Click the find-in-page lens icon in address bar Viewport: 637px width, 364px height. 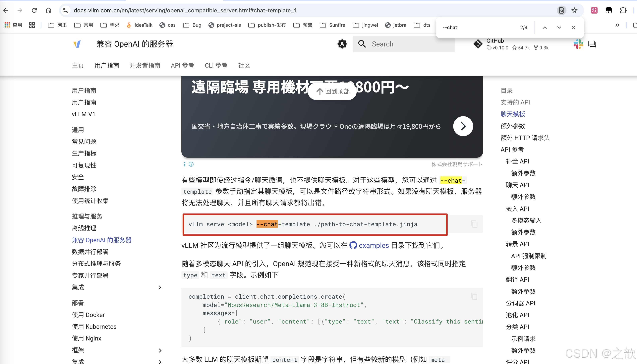tap(561, 10)
